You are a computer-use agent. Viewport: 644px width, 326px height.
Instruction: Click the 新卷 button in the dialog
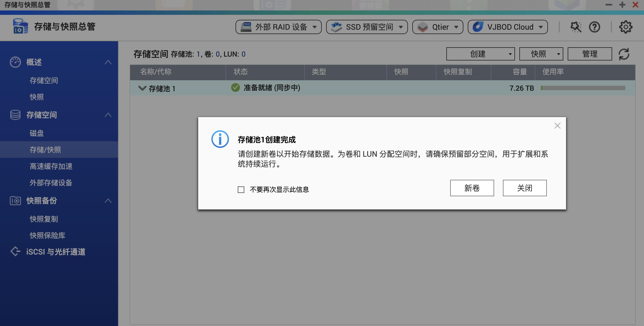coord(472,188)
